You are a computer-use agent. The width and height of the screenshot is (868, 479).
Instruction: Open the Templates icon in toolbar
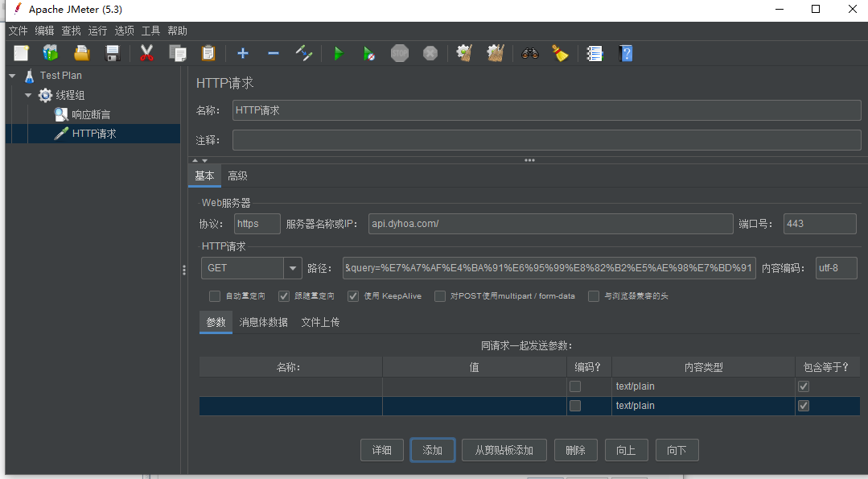point(51,53)
